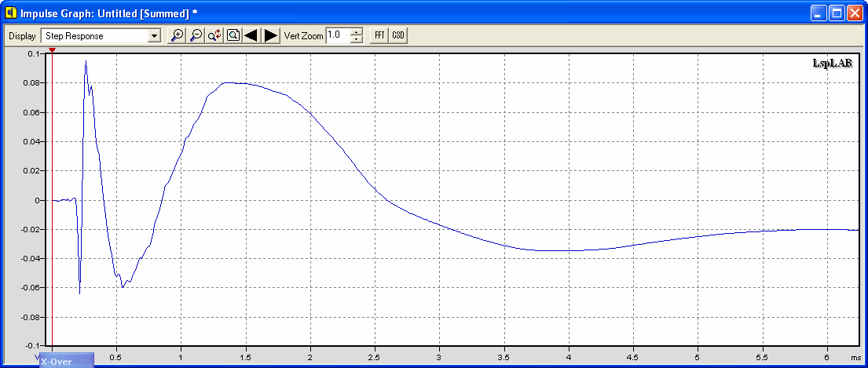Reset zoom with the magnifier arrows icon
The width and height of the screenshot is (868, 368).
214,36
